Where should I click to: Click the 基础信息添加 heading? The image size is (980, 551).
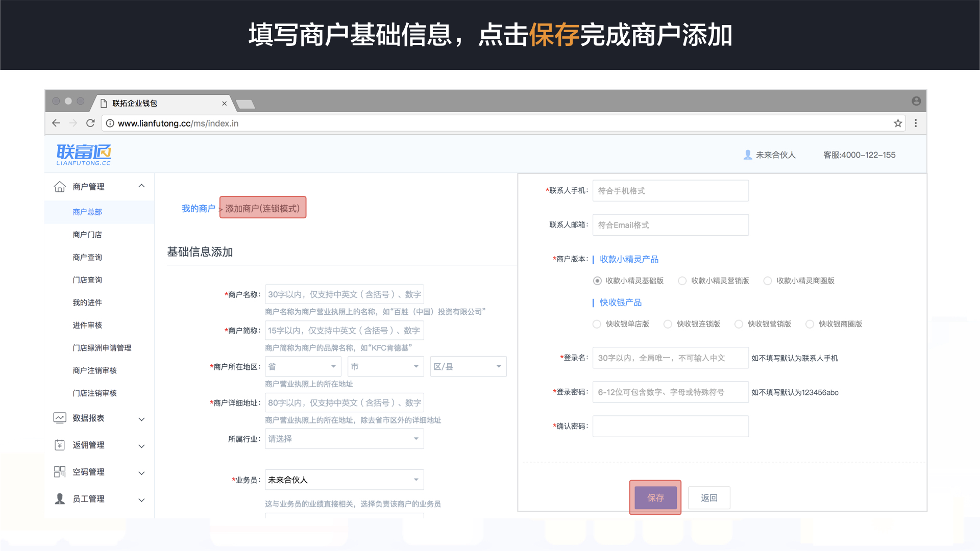tap(200, 252)
